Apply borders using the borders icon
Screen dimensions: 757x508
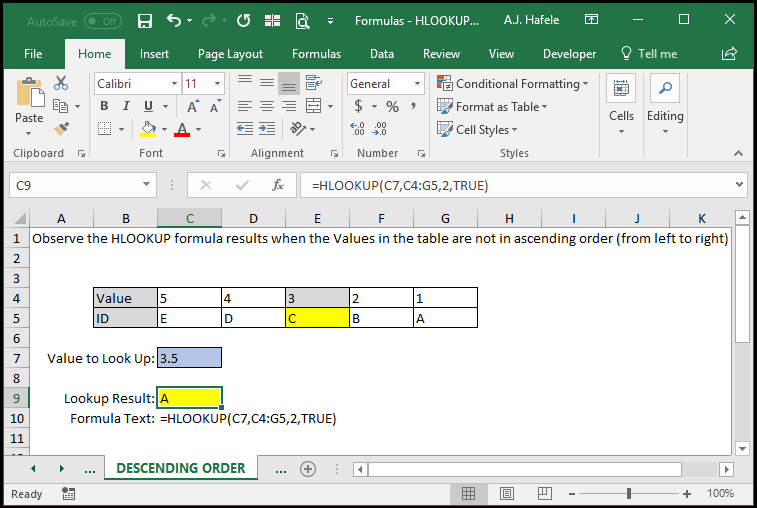click(105, 129)
